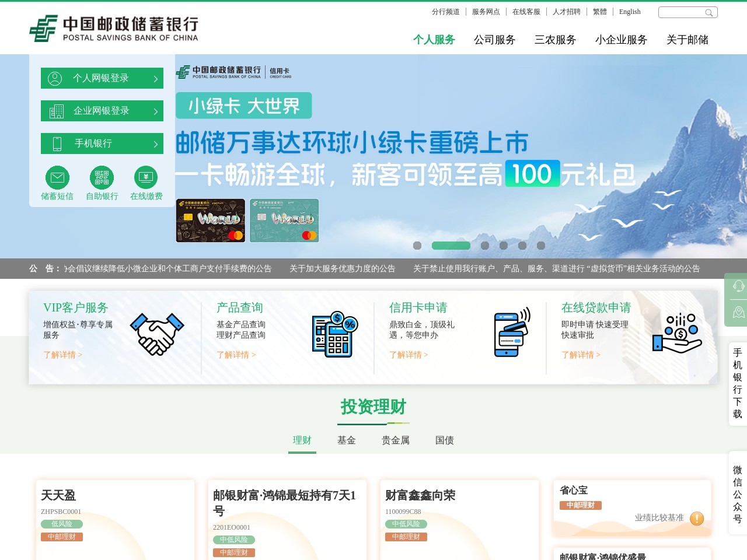747x560 pixels.
Task: Open the 公司服务 menu
Action: [x=495, y=40]
